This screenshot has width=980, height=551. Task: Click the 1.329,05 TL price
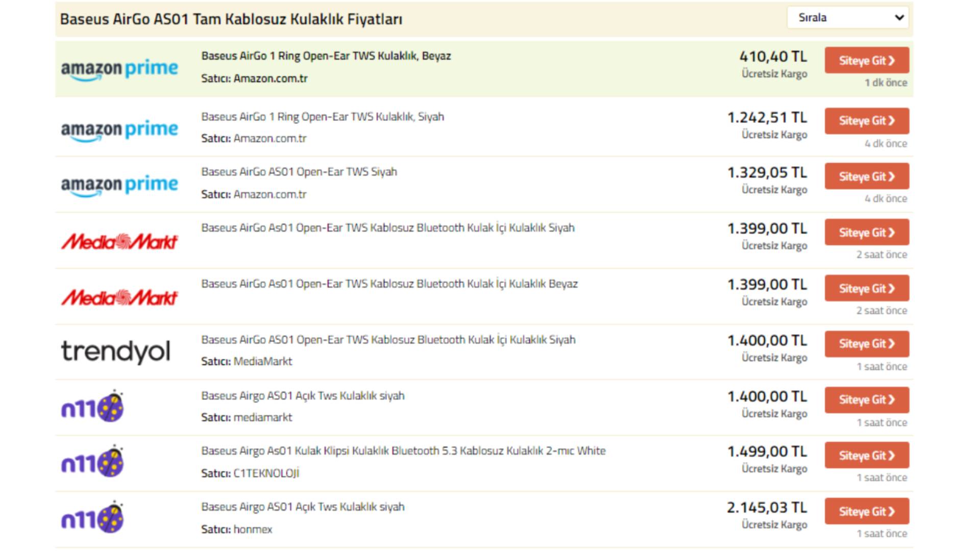[767, 173]
